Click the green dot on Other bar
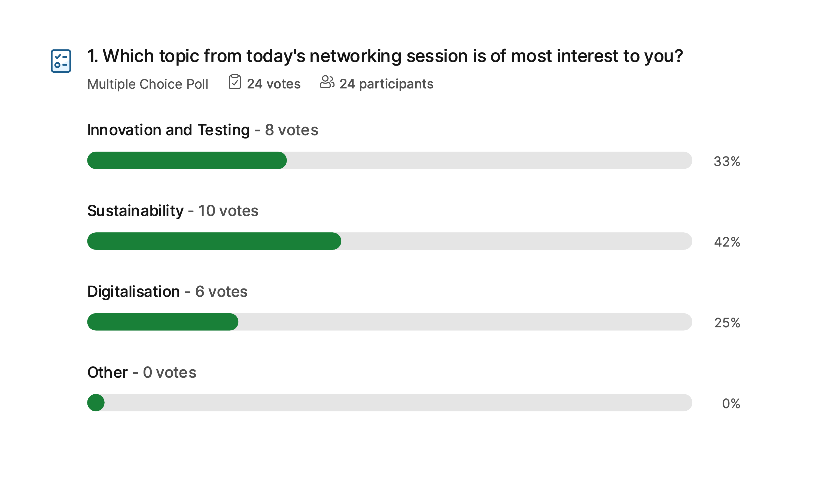Viewport: 828px width, 504px height. point(96,402)
